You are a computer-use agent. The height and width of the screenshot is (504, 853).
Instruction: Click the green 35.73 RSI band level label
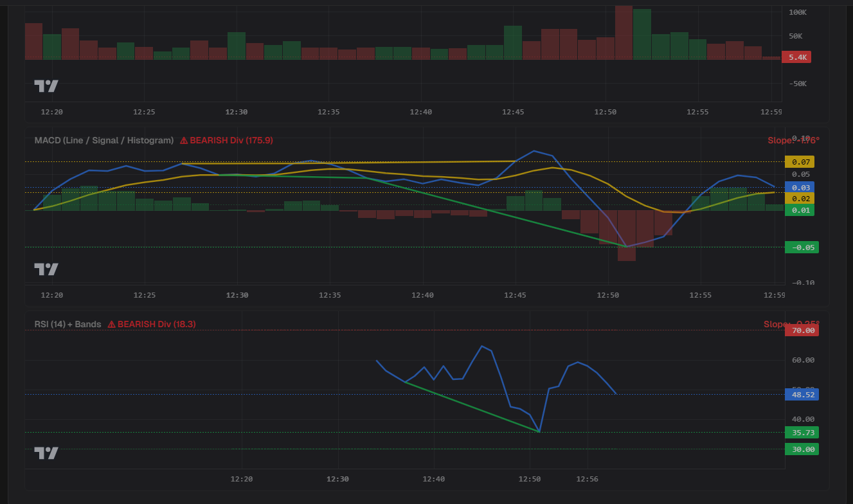[x=802, y=433]
